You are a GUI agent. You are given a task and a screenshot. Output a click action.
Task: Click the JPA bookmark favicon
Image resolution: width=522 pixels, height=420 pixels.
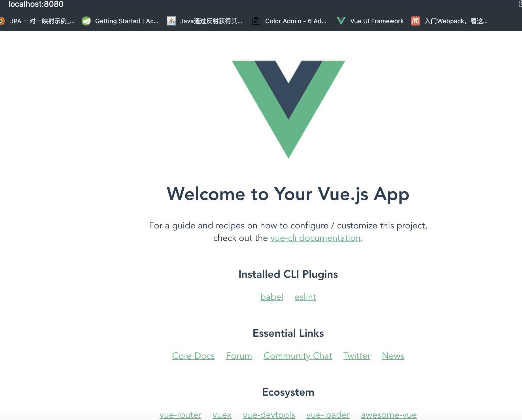pos(2,21)
